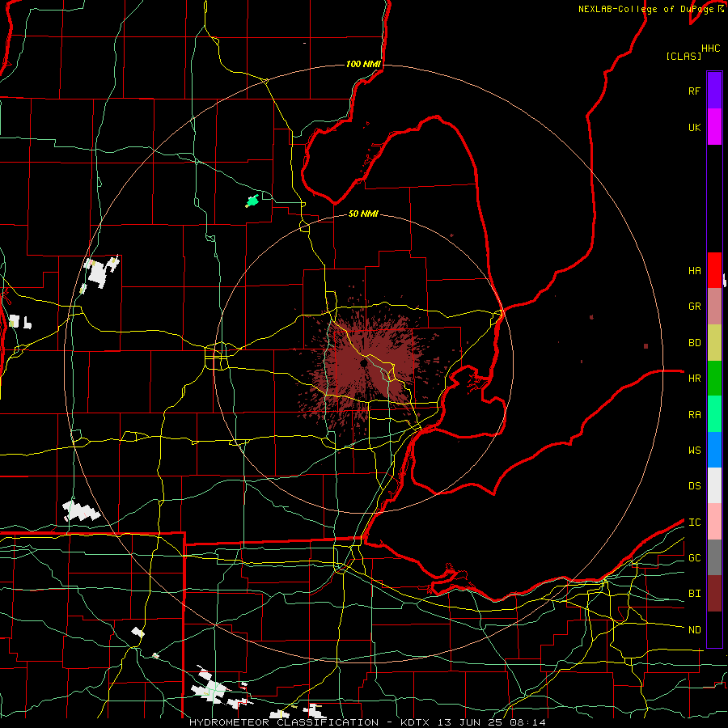Click the 50 NMI range ring label

point(363,214)
